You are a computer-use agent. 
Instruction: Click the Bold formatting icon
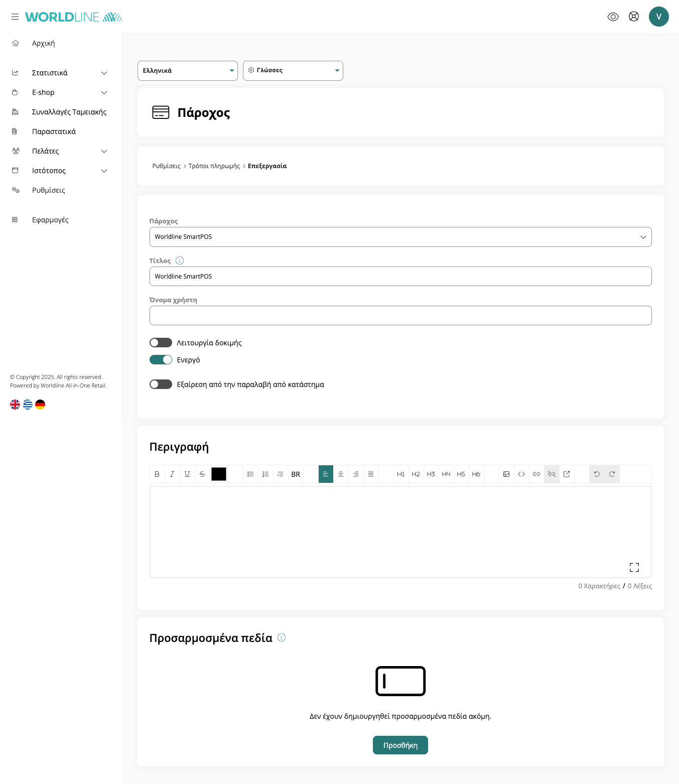pos(157,474)
